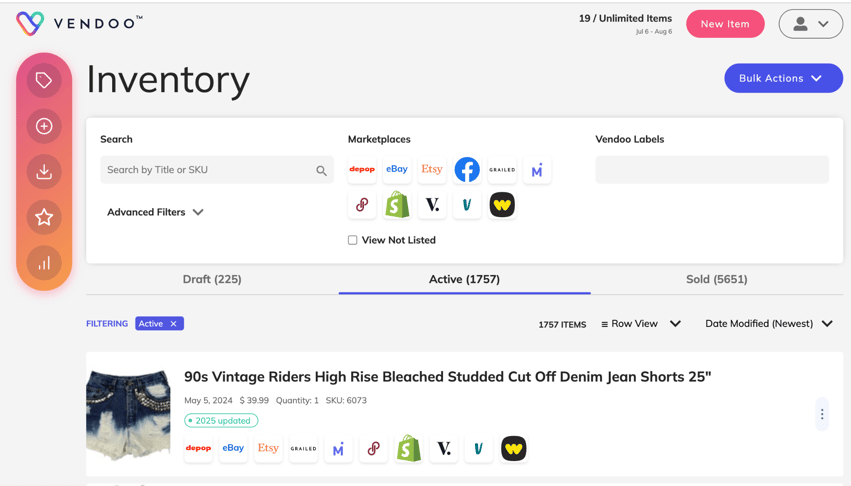Image resolution: width=851 pixels, height=486 pixels.
Task: Enable the View Not Listed checkbox
Action: 353,240
